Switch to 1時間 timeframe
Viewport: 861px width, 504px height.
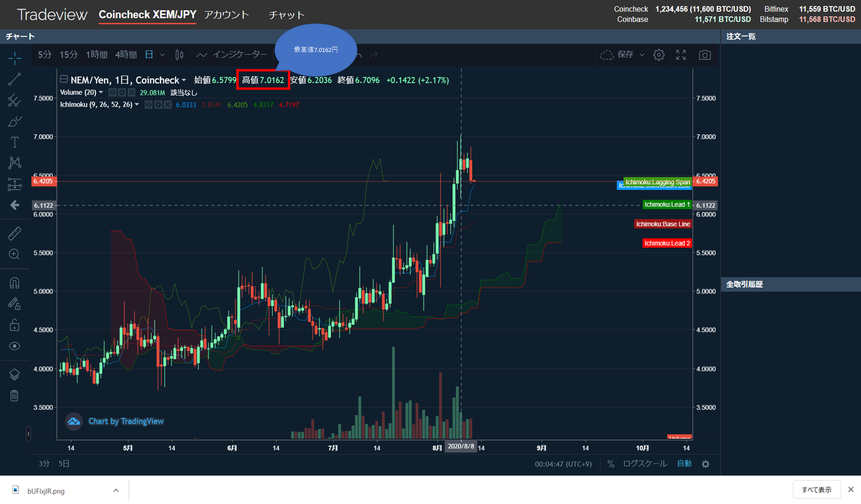97,55
